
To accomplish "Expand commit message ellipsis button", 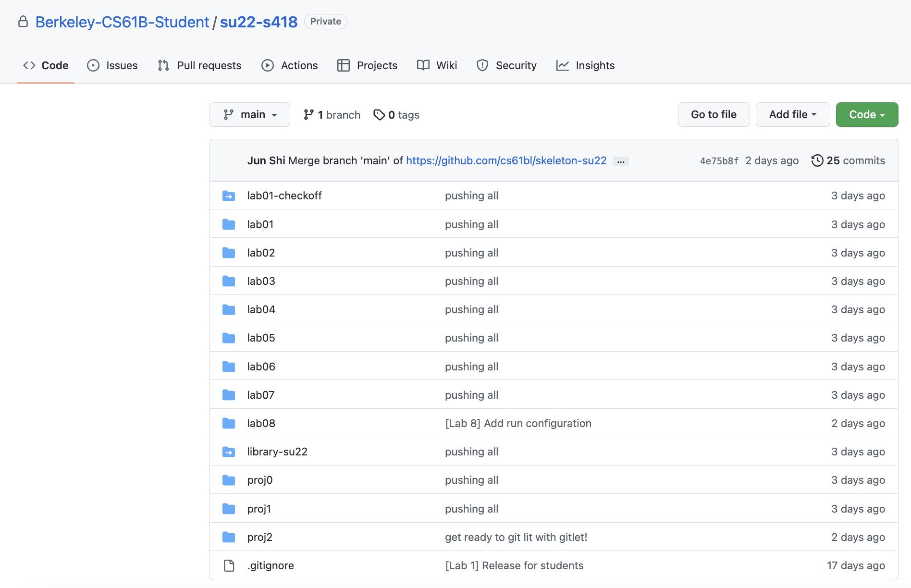I will (621, 161).
